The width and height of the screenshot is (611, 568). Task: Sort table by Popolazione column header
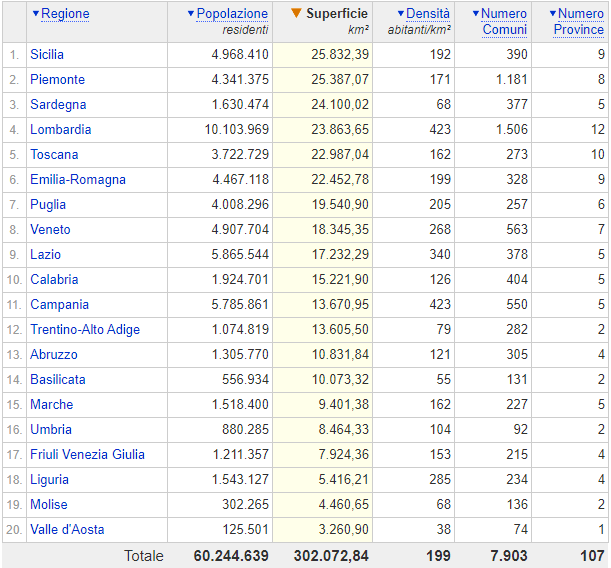pos(232,14)
